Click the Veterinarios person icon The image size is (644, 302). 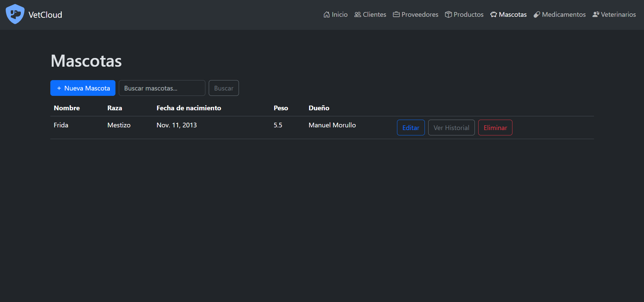pyautogui.click(x=596, y=14)
